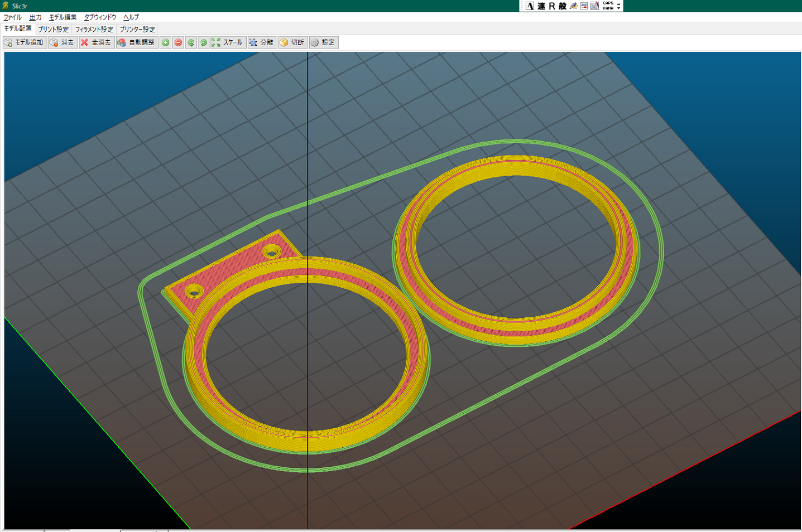Viewport: 802px width, 532px height.
Task: Click the IME pad pencil icon
Action: 573,6
